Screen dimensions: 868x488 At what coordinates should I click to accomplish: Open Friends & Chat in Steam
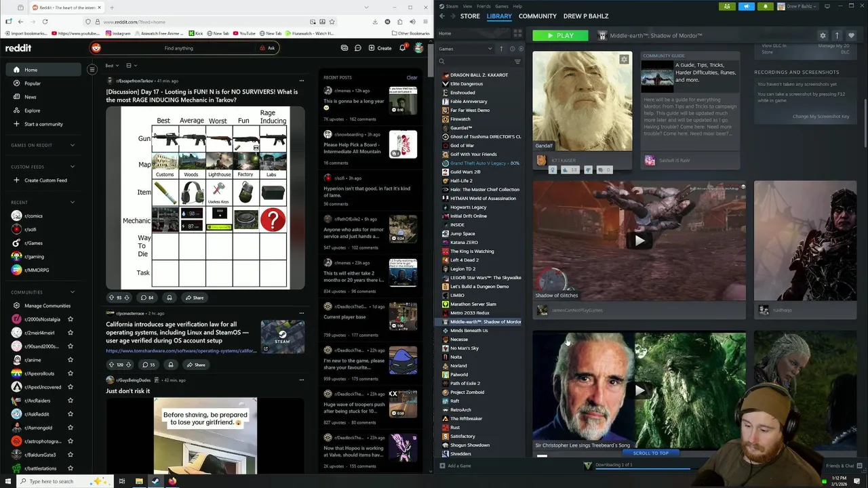(844, 466)
